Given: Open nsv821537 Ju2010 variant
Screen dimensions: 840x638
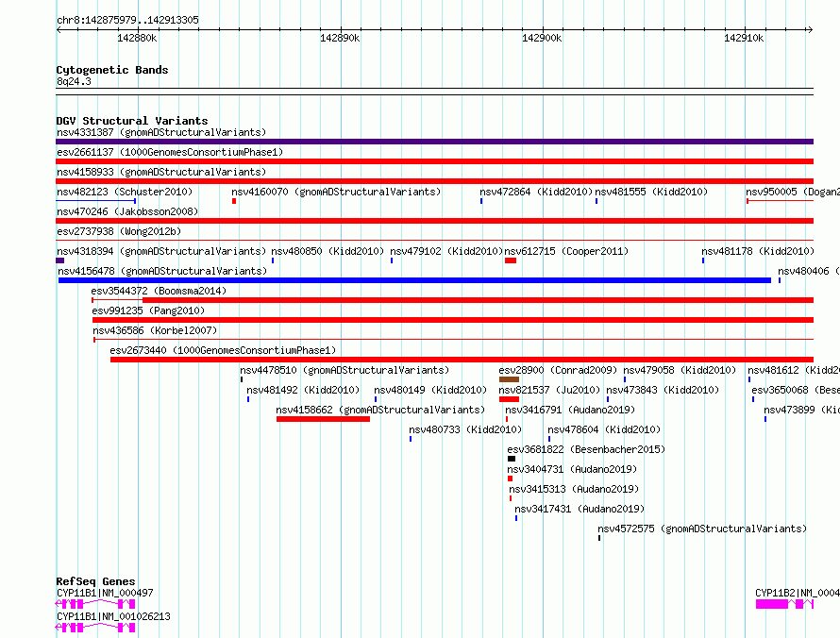Looking at the screenshot, I should (x=549, y=390).
